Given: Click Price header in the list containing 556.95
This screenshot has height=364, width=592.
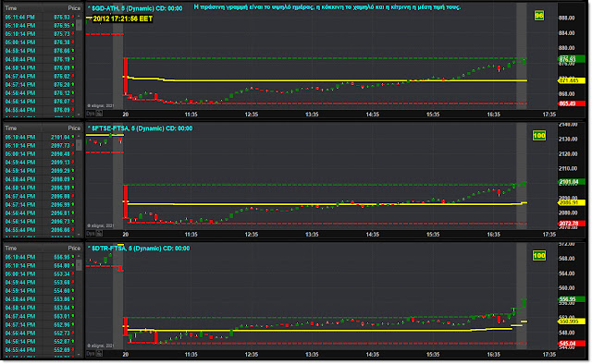Looking at the screenshot, I should [74, 248].
